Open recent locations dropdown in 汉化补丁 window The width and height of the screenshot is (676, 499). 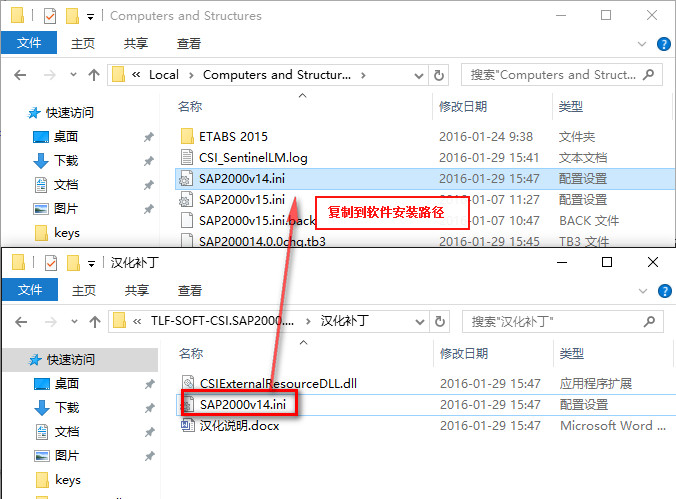point(74,321)
